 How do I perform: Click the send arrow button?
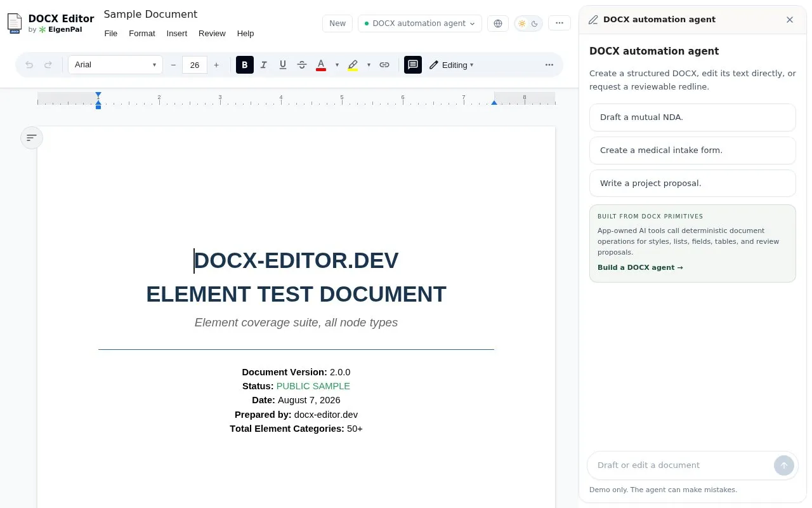[x=784, y=465]
